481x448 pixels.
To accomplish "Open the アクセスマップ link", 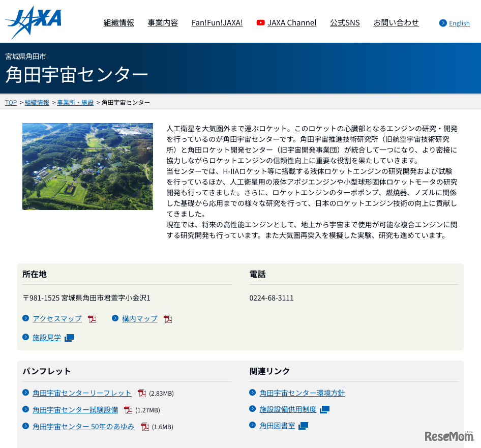I will [57, 319].
